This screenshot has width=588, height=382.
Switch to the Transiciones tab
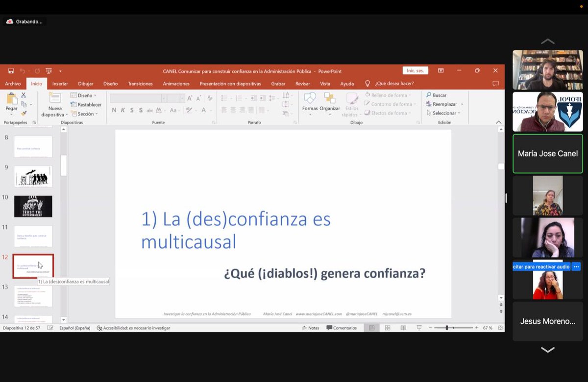141,84
